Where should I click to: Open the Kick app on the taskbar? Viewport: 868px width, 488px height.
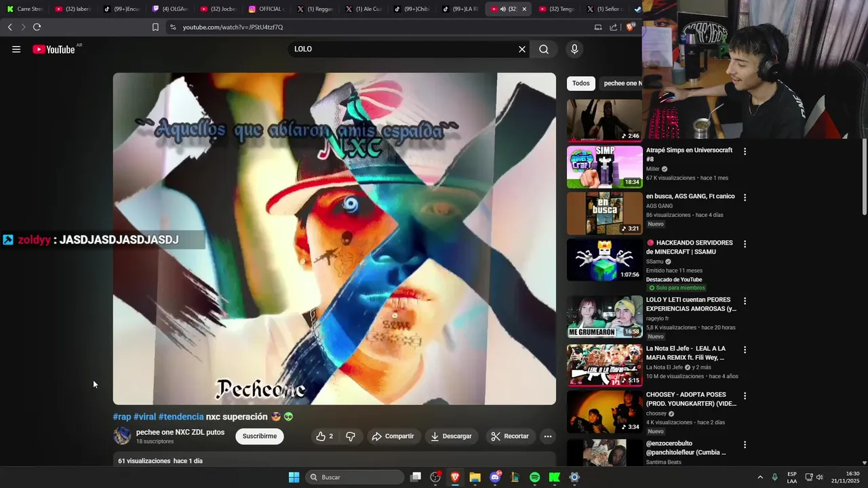tap(554, 477)
